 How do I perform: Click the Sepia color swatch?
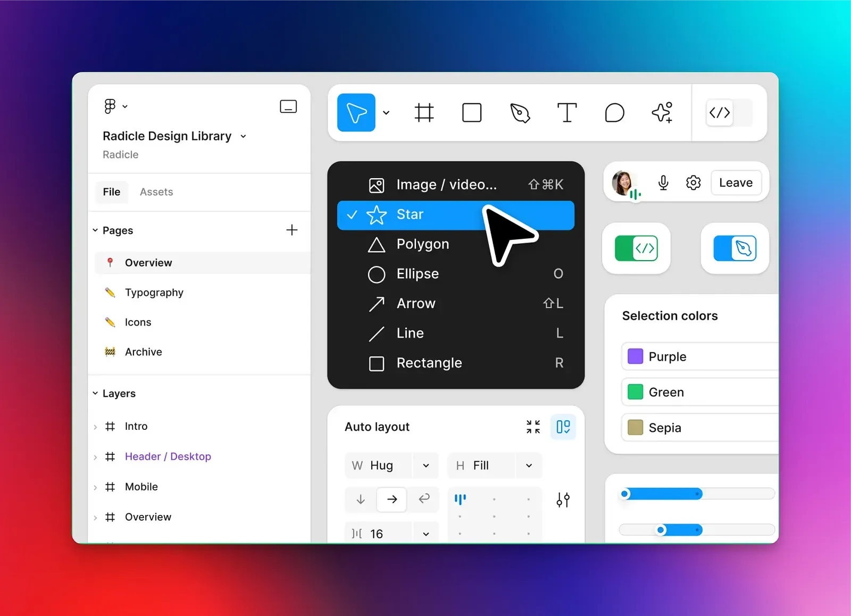click(635, 428)
